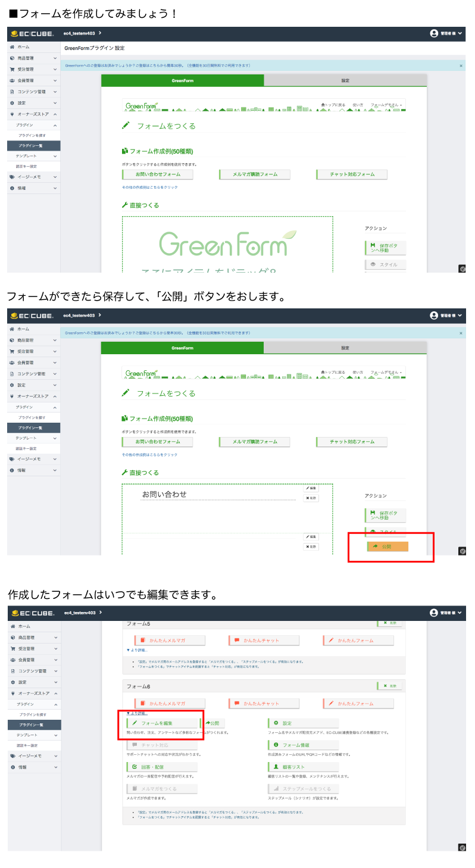
Task: Click the greyed-out メルマガをつくる button
Action: (x=161, y=788)
